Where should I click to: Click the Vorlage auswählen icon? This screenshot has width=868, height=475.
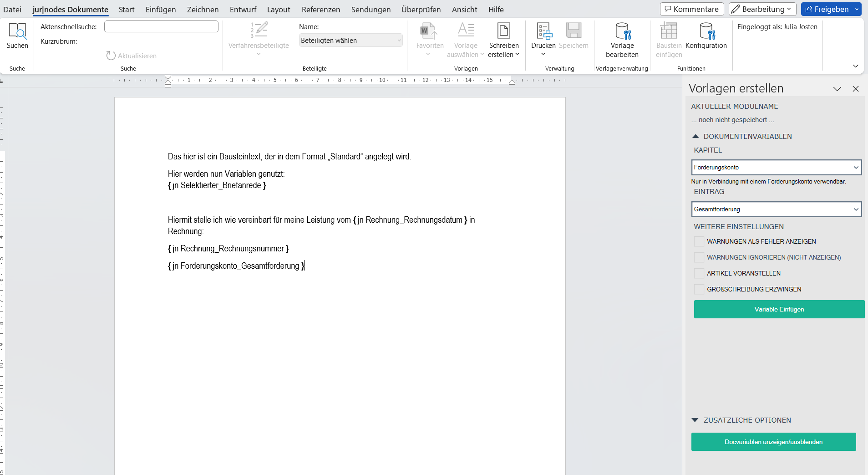(466, 31)
